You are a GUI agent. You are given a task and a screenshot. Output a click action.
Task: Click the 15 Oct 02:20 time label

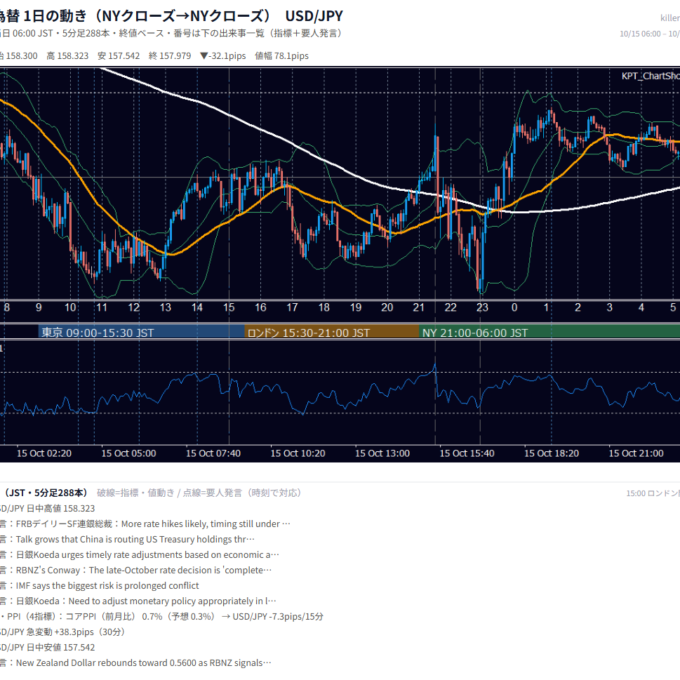(44, 453)
